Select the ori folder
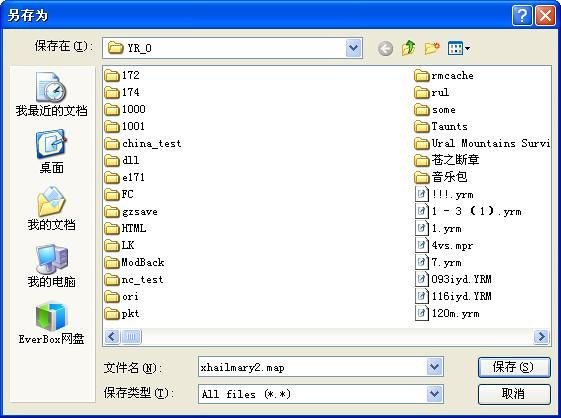 tap(122, 296)
